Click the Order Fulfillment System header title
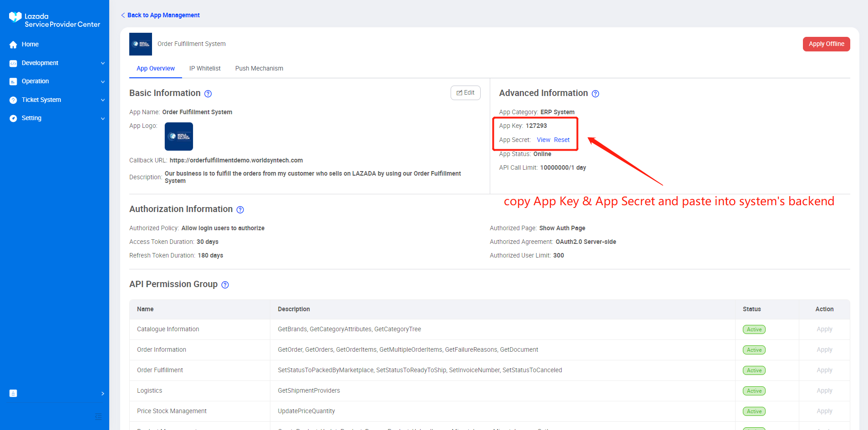The height and width of the screenshot is (430, 868). (192, 44)
